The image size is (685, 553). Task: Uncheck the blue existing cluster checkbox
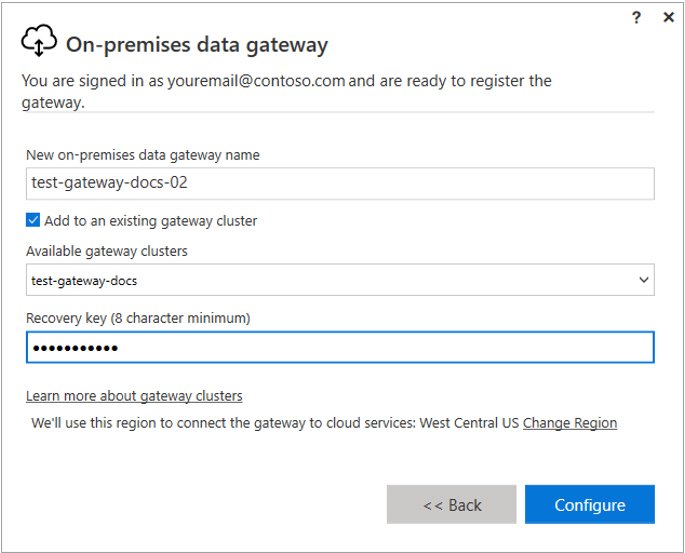[x=33, y=220]
